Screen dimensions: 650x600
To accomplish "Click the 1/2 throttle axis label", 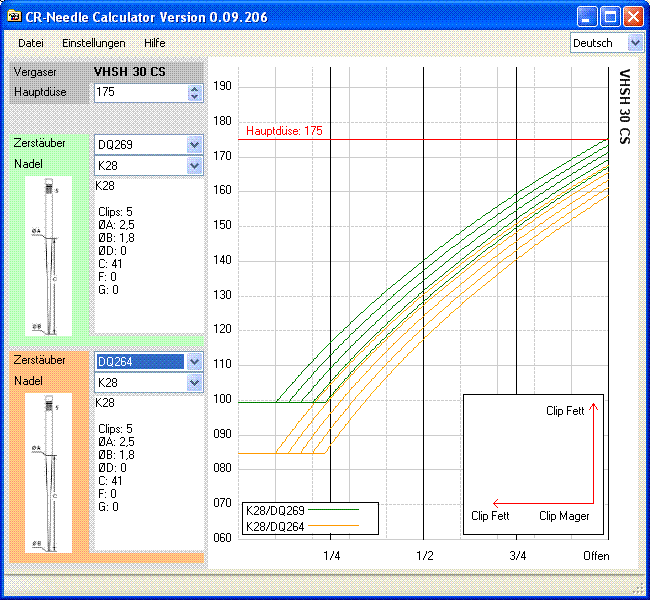I will point(425,556).
